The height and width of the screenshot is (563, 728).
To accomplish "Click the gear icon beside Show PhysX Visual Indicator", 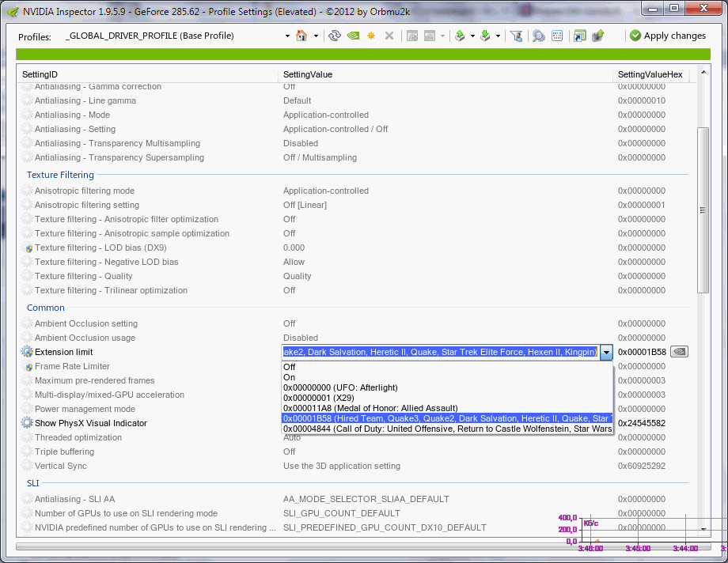I will pyautogui.click(x=27, y=423).
